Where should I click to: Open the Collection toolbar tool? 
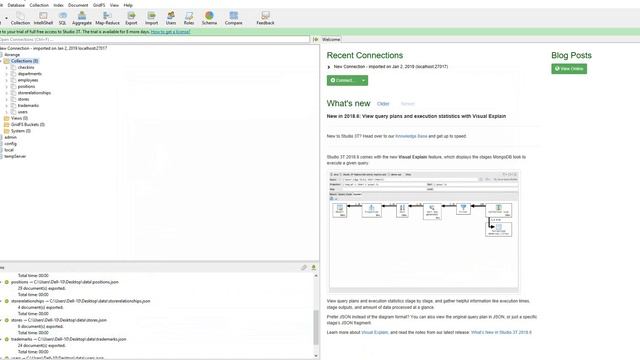point(20,18)
